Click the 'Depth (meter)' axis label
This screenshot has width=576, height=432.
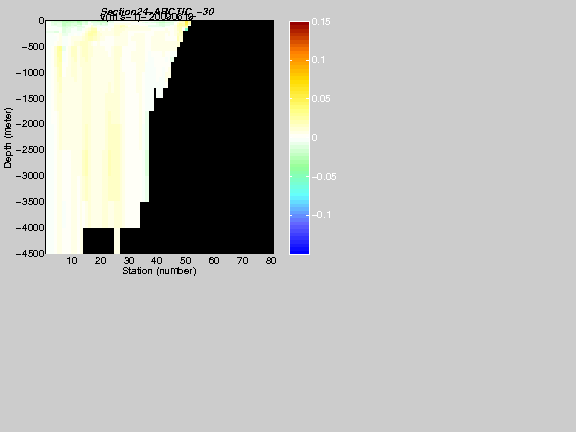tap(8, 138)
